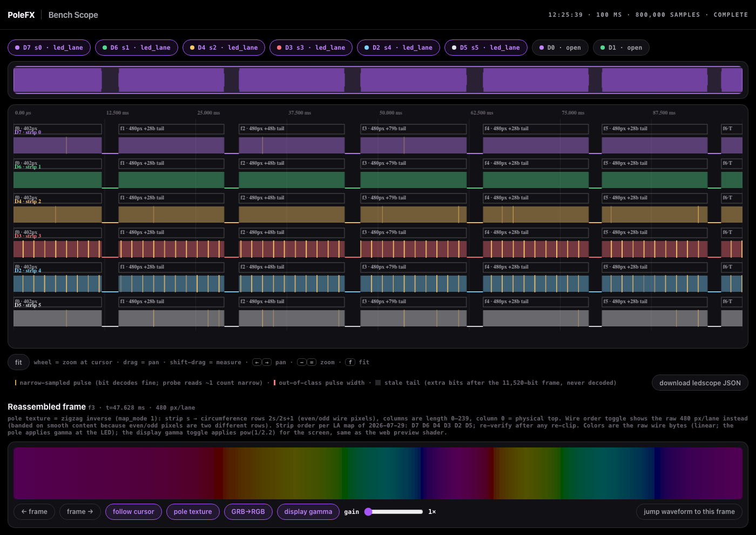The height and width of the screenshot is (535, 756).
Task: Jump waveform to this frame
Action: click(689, 511)
